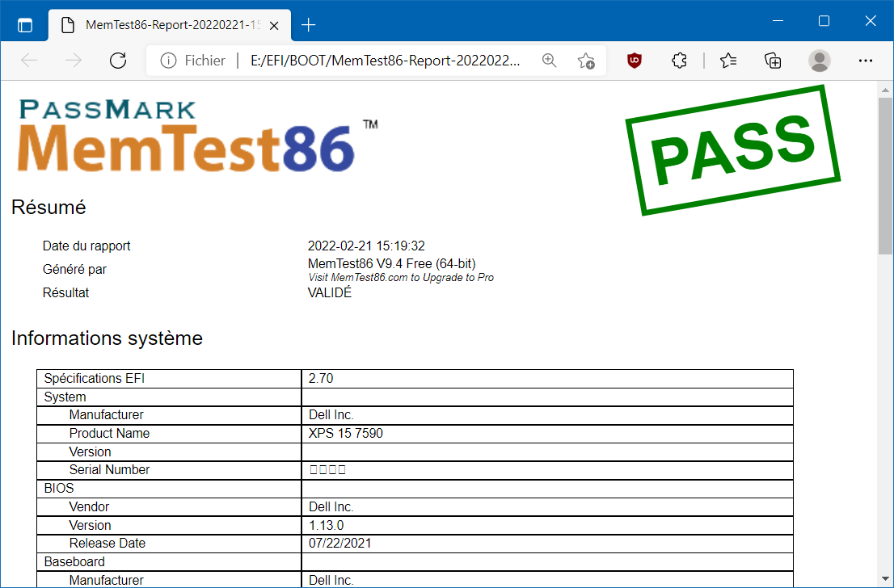Viewport: 894px width, 588px height.
Task: Click the EFI value '2.70'
Action: [320, 378]
